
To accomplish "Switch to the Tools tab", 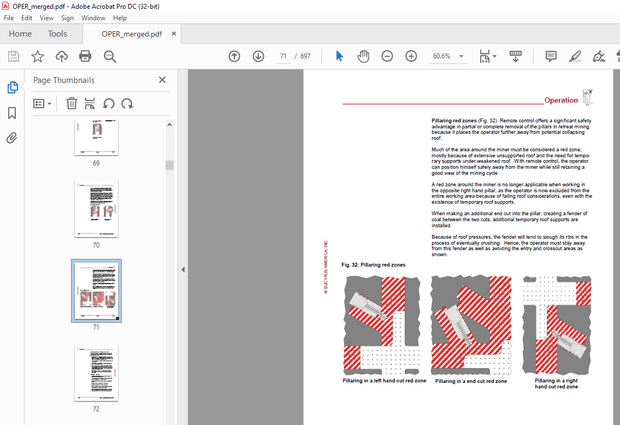I will (x=58, y=34).
